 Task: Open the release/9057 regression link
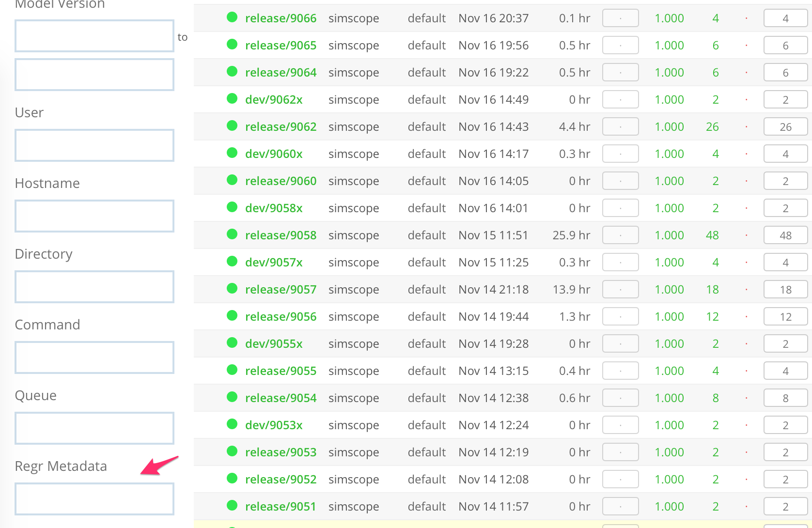(x=281, y=290)
